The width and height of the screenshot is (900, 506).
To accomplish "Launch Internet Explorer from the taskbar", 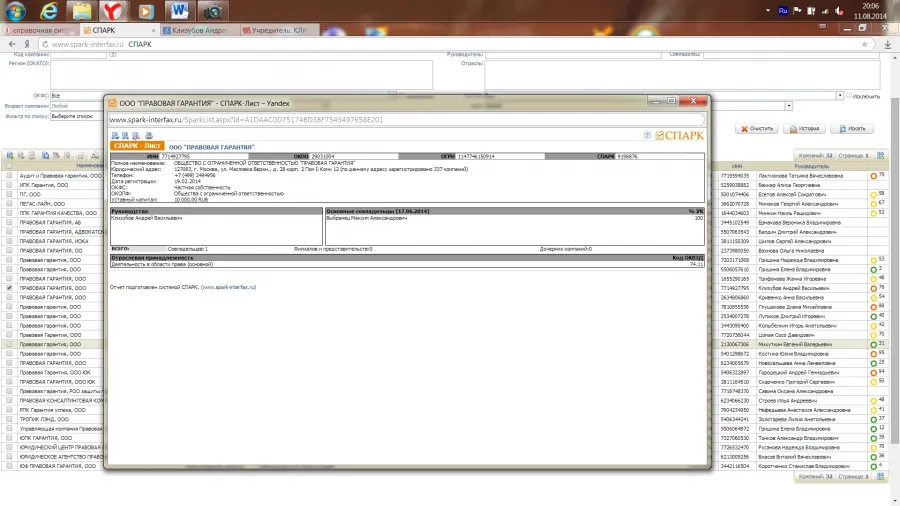I will click(49, 10).
